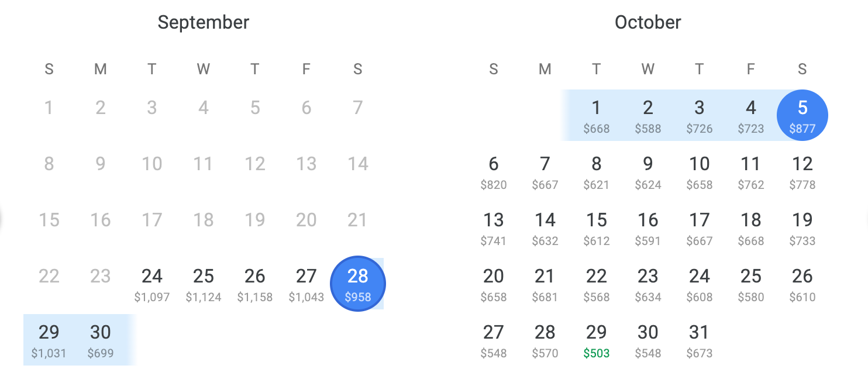The image size is (868, 386).
Task: Select September 29 at $1,031
Action: tap(49, 340)
